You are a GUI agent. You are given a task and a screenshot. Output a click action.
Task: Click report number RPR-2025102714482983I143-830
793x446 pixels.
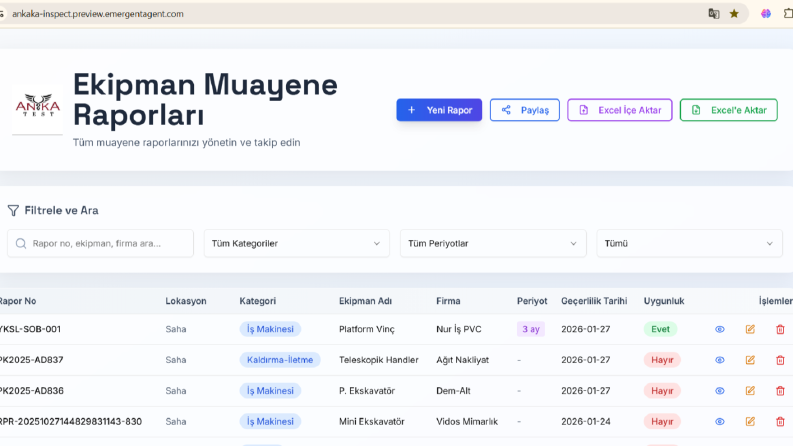[71, 422]
